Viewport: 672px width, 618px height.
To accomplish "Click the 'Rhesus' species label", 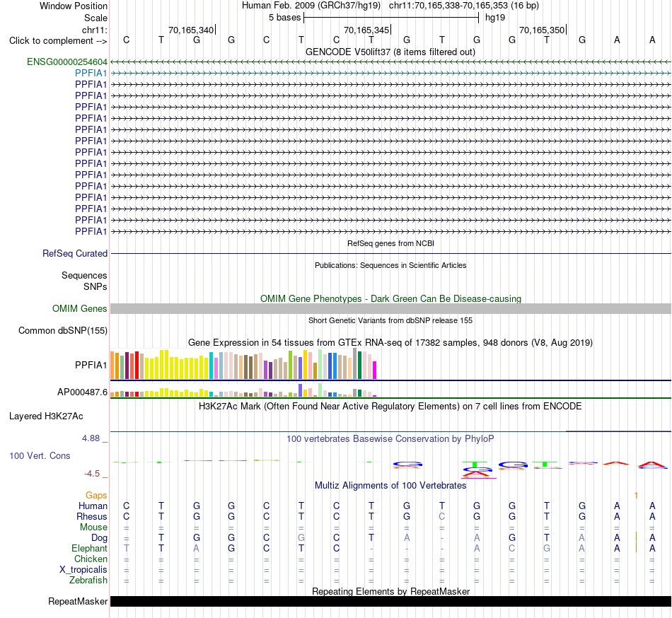I will point(92,517).
